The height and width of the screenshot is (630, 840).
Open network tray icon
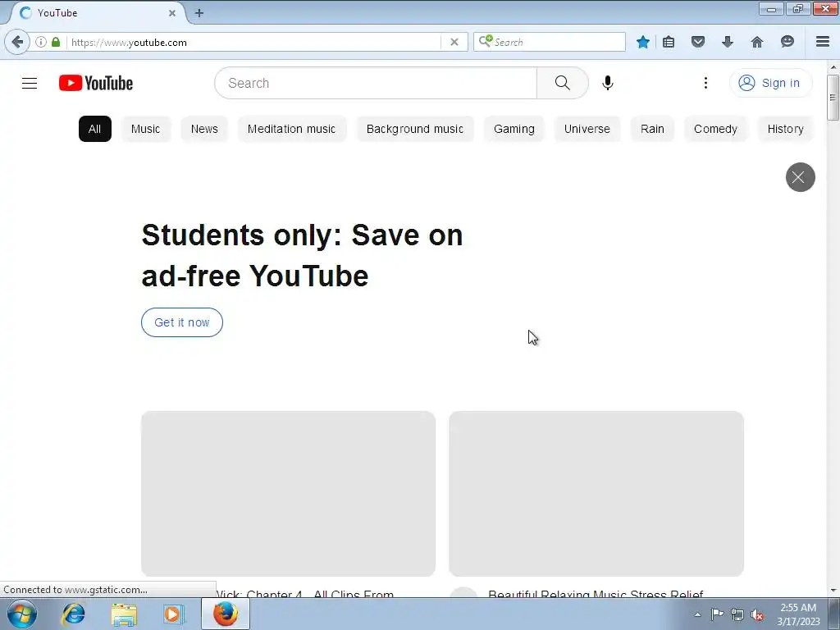(737, 614)
